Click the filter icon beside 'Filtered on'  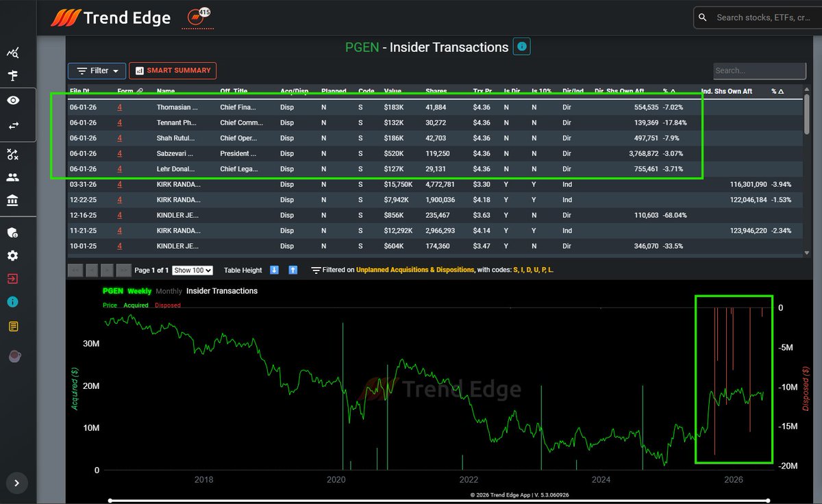316,270
